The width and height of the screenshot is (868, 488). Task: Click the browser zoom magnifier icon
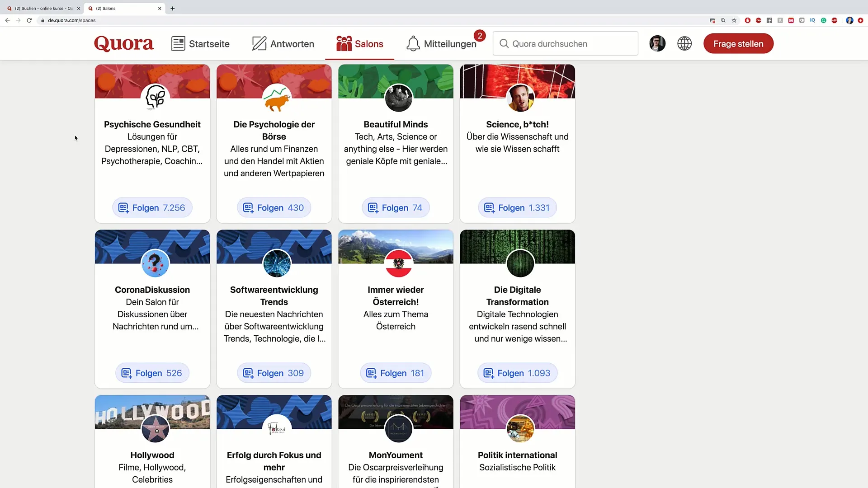click(x=723, y=20)
